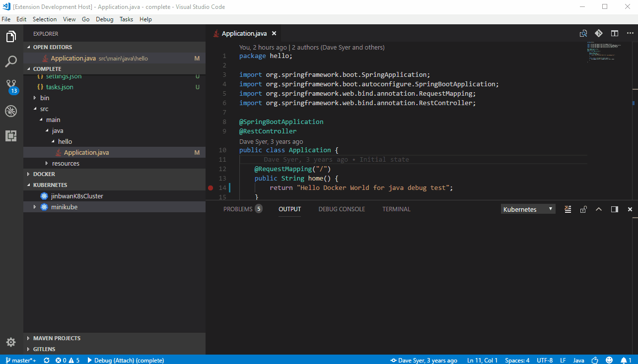The image size is (638, 364).
Task: Click the jinbwanK8sCluster Kubernetes icon
Action: 44,196
